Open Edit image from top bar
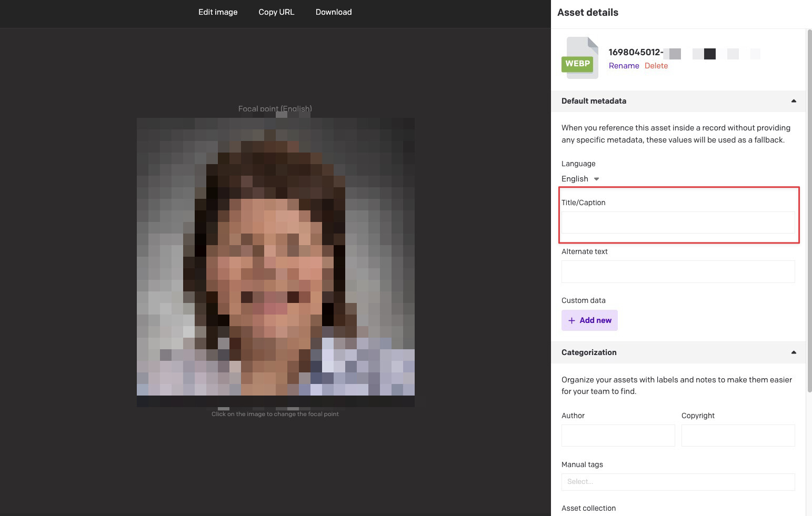Image resolution: width=812 pixels, height=516 pixels. point(218,12)
